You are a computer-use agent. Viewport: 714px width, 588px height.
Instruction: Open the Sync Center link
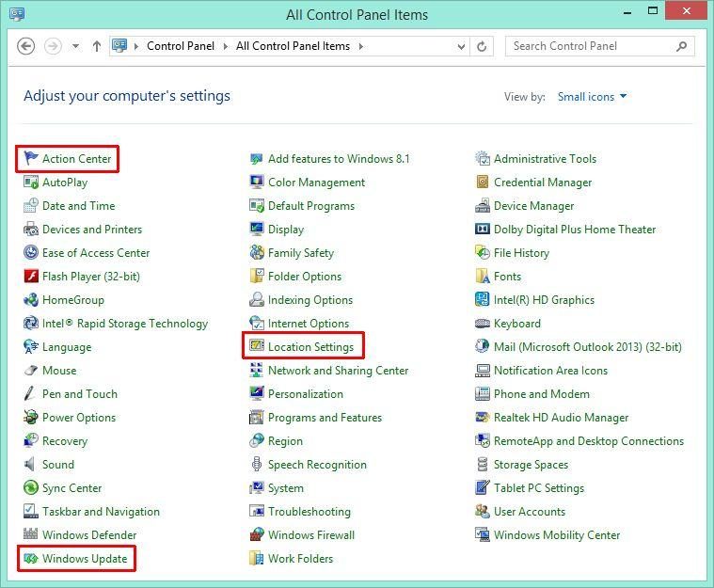coord(71,488)
